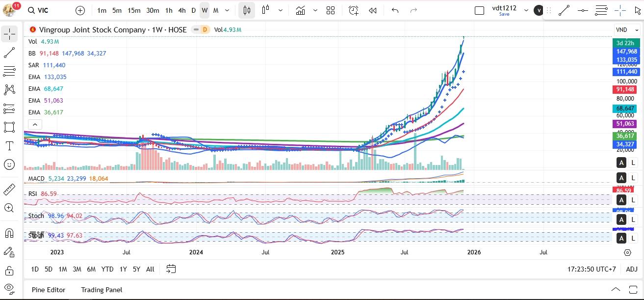
Task: Collapse the indicator legend list
Action: 34,125
